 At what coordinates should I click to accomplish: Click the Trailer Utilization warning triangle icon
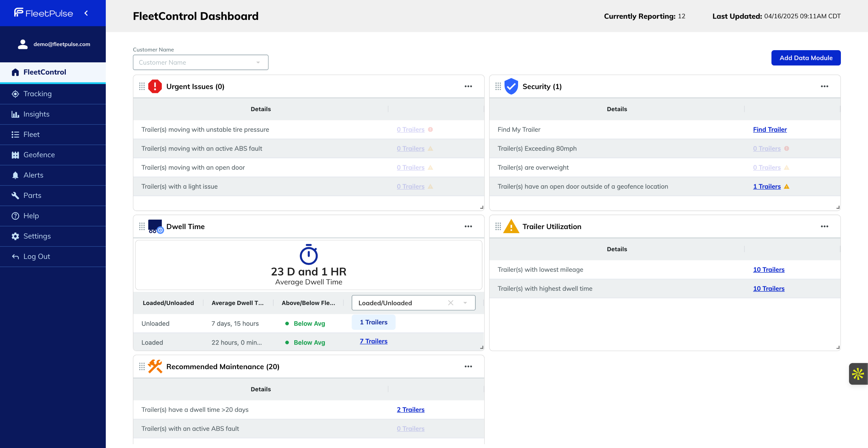point(511,226)
